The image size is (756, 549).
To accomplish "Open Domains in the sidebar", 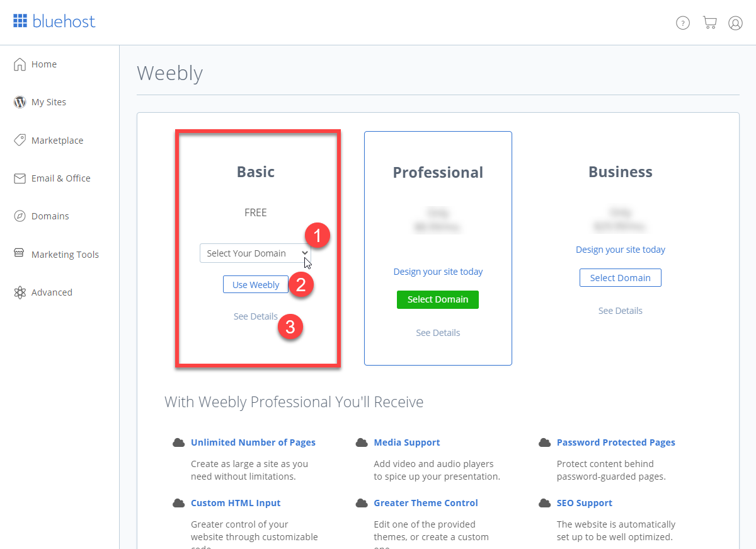I will tap(50, 216).
